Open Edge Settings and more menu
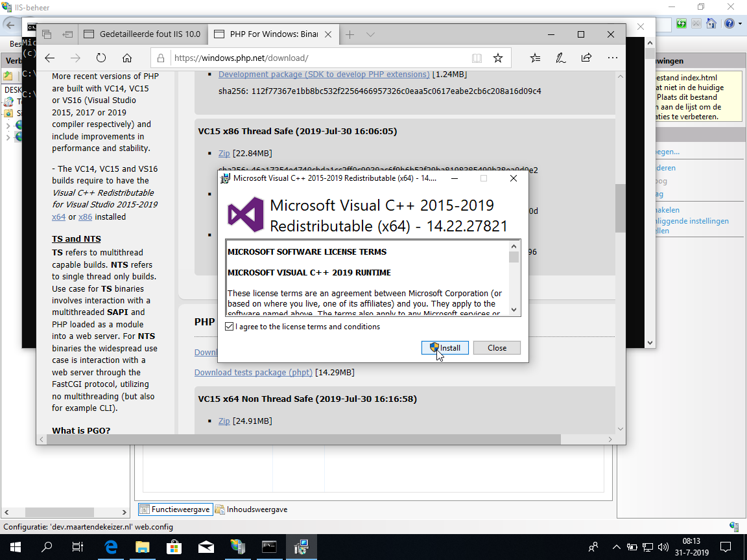 (x=613, y=58)
